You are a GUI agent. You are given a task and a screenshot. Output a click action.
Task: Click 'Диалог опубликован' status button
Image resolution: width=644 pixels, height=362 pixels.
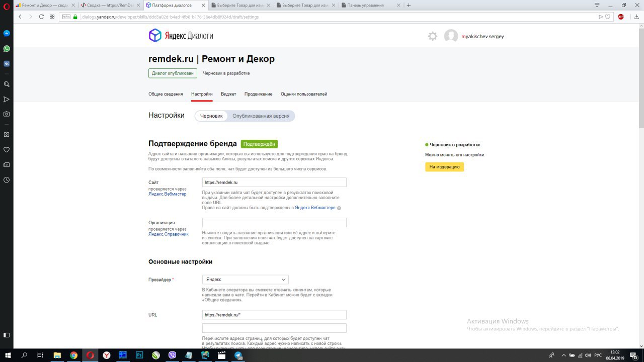[173, 73]
